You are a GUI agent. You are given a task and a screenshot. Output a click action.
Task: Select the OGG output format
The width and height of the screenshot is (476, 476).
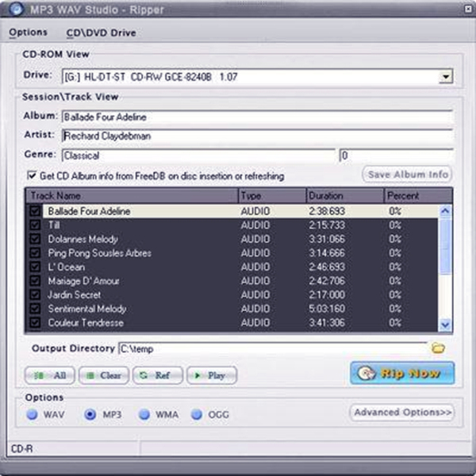point(197,414)
